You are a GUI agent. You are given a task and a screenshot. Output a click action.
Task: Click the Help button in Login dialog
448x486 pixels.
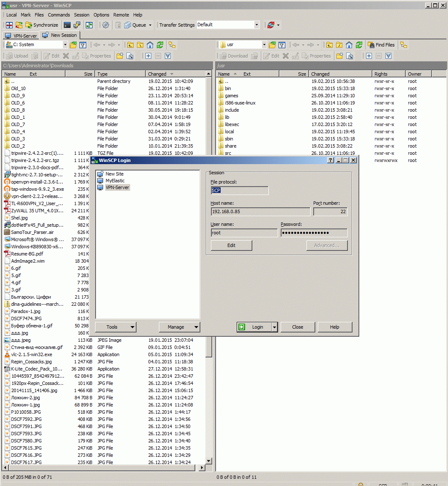pyautogui.click(x=335, y=327)
